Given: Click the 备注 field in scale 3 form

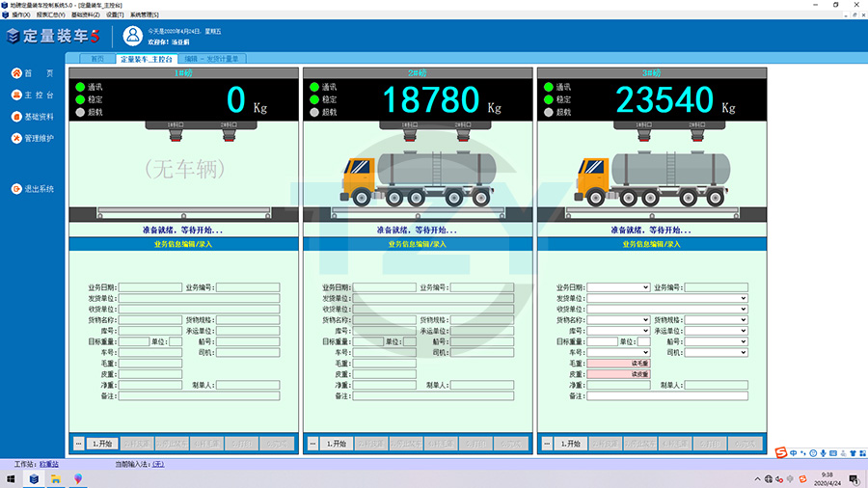Looking at the screenshot, I should click(x=667, y=396).
